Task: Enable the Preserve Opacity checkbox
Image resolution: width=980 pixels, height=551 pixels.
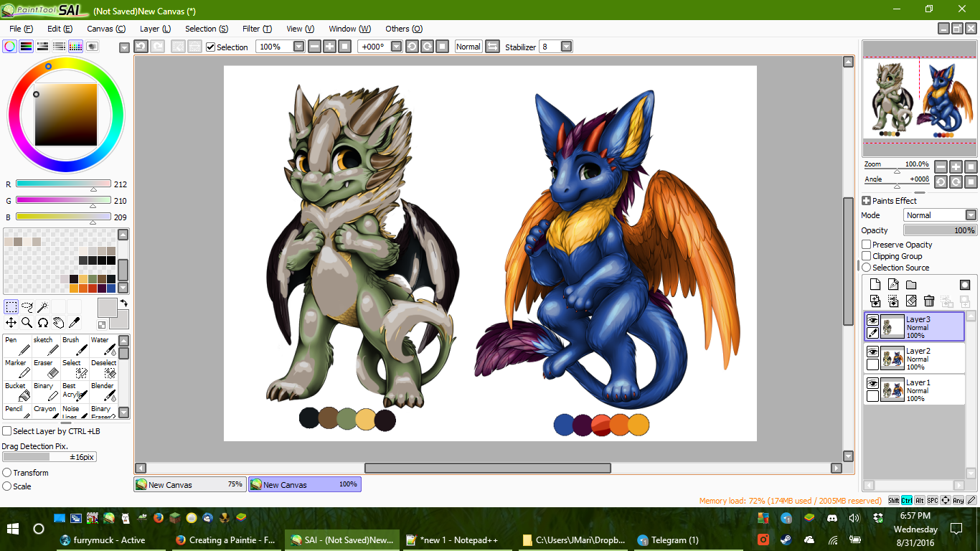Action: coord(867,245)
